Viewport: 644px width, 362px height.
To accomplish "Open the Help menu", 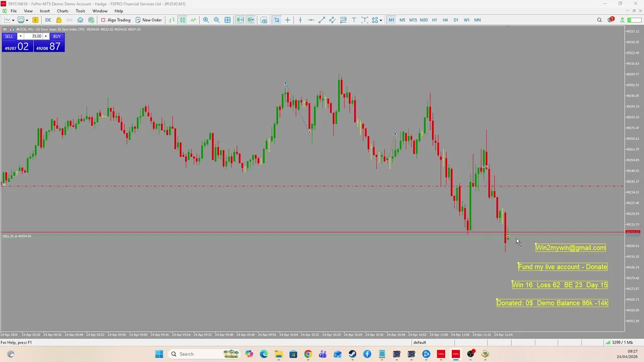I will point(119,11).
